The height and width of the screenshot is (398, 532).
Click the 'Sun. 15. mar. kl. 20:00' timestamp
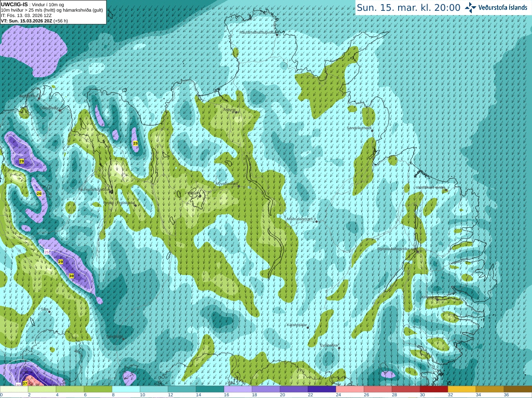click(409, 7)
